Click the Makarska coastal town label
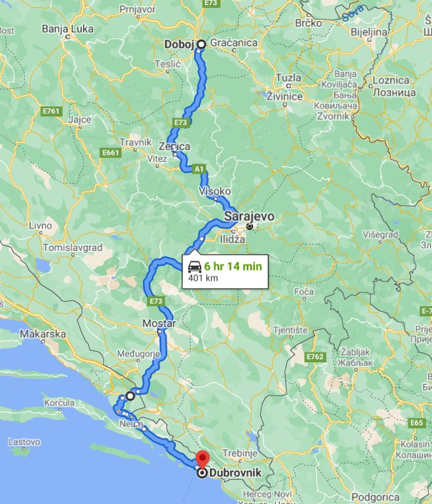The image size is (432, 504). click(x=42, y=334)
